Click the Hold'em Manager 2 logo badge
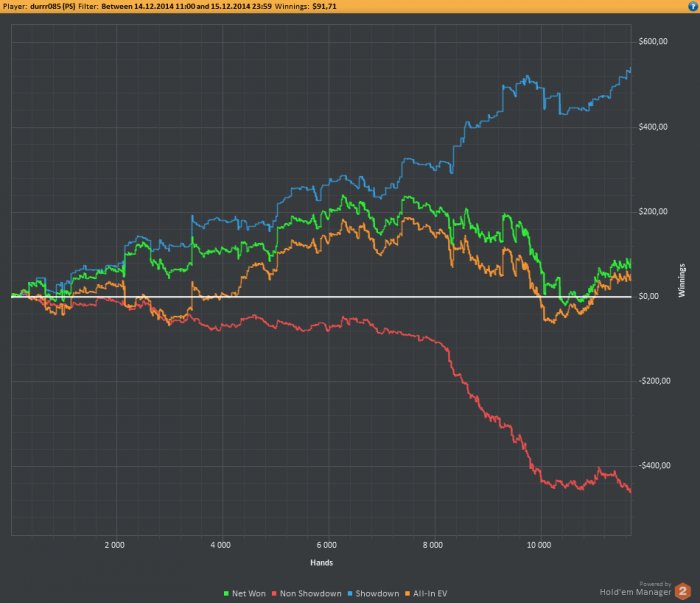Screen dimensions: 700x603 tap(683, 591)
